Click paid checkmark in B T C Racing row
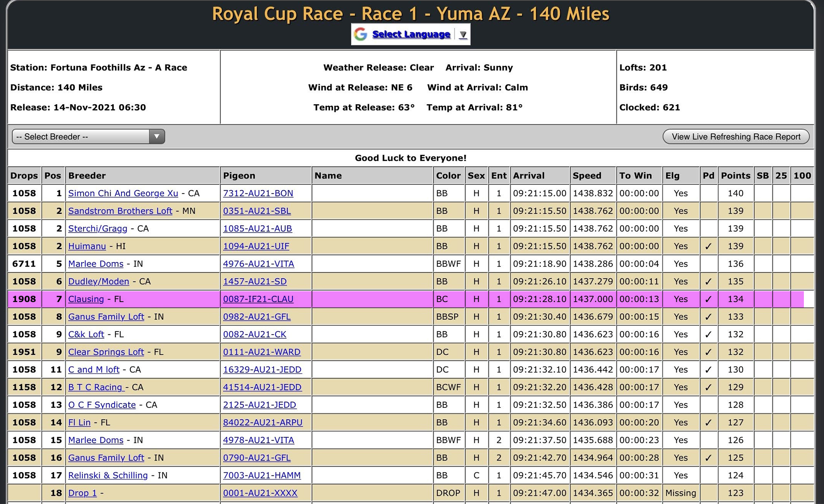Image resolution: width=824 pixels, height=504 pixels. 708,387
